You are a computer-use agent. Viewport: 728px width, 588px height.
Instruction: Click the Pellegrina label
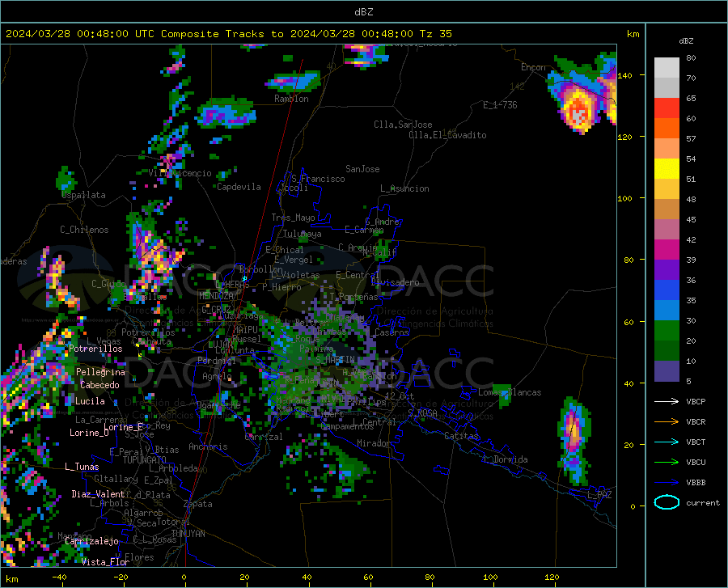point(101,372)
